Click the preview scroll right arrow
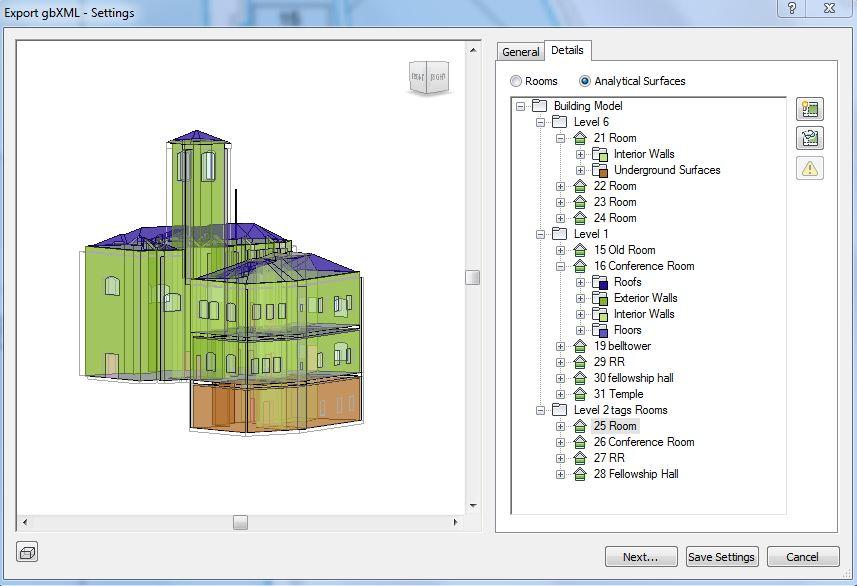The width and height of the screenshot is (857, 586). [x=456, y=522]
